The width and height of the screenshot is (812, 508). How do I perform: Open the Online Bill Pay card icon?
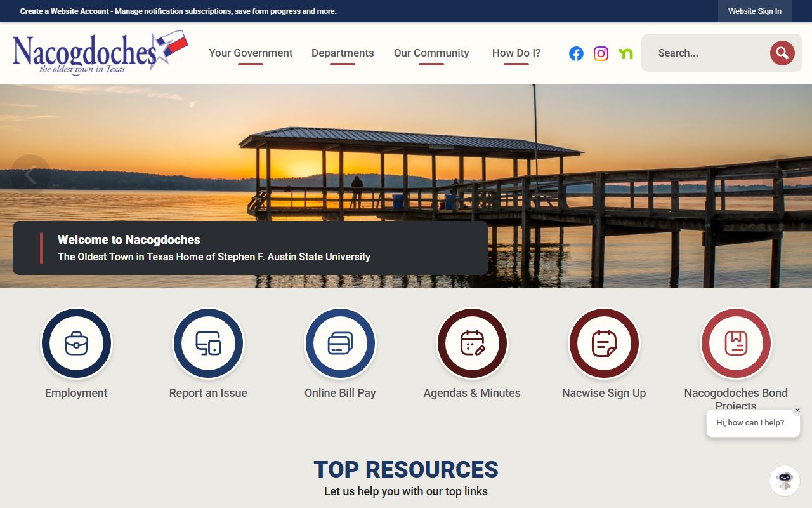coord(340,344)
